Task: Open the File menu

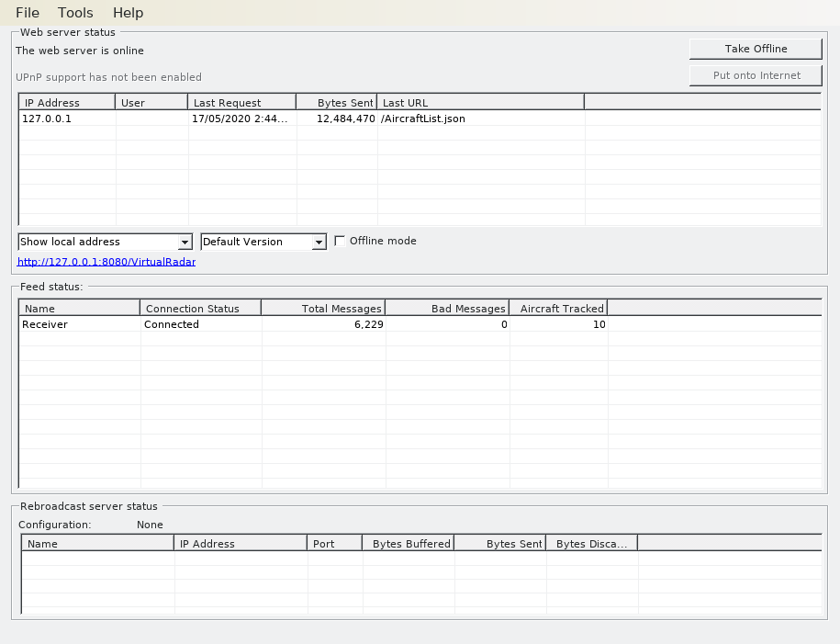Action: [x=28, y=13]
